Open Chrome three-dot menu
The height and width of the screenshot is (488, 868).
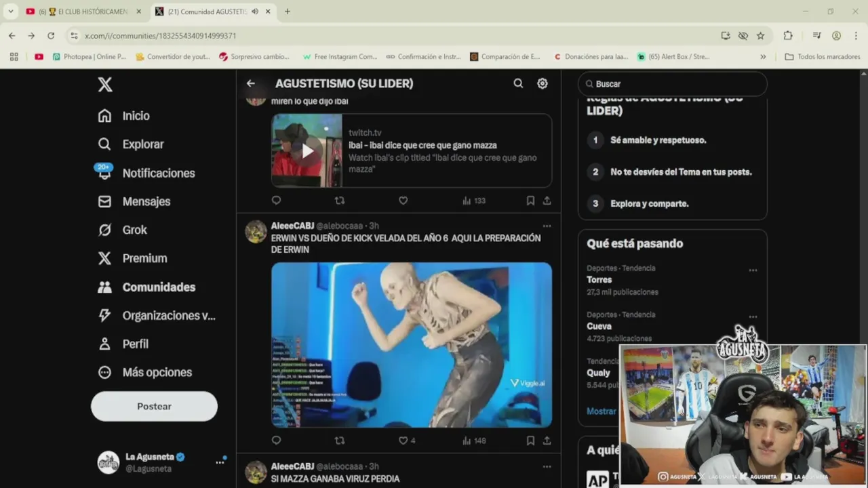point(855,35)
